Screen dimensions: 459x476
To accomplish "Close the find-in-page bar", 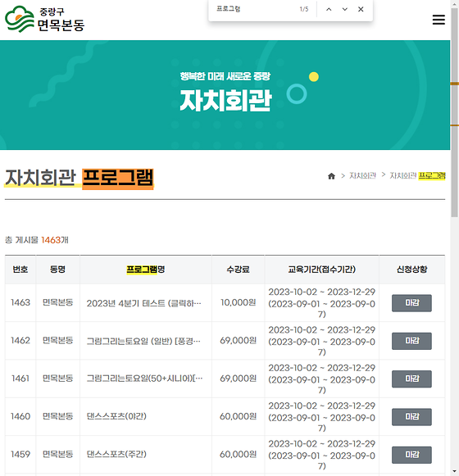I will tap(361, 9).
